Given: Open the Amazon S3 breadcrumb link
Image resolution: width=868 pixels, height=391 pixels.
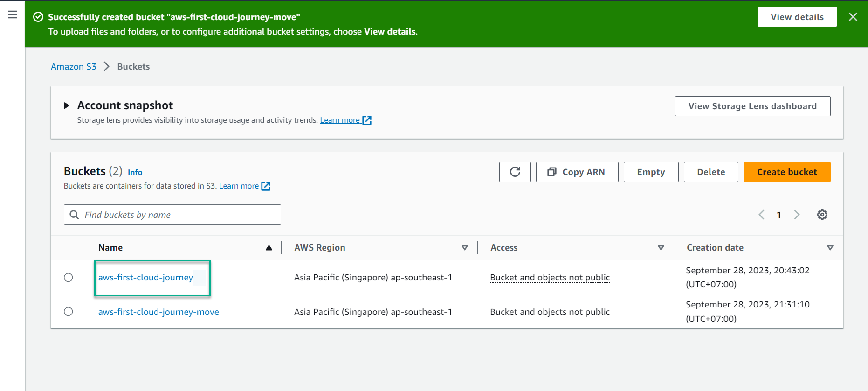Looking at the screenshot, I should click(x=74, y=66).
